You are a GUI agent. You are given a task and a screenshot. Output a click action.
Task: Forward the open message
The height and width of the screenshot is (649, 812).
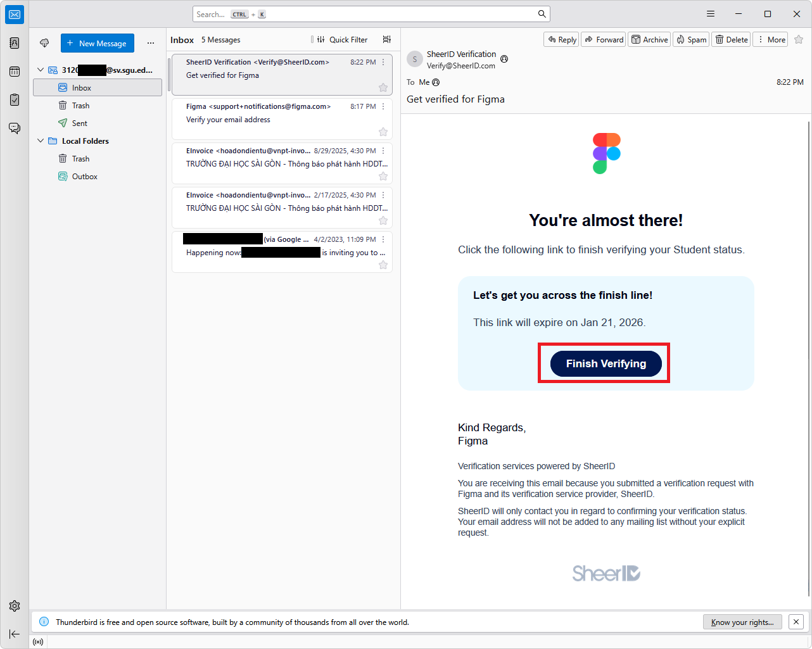pyautogui.click(x=604, y=39)
